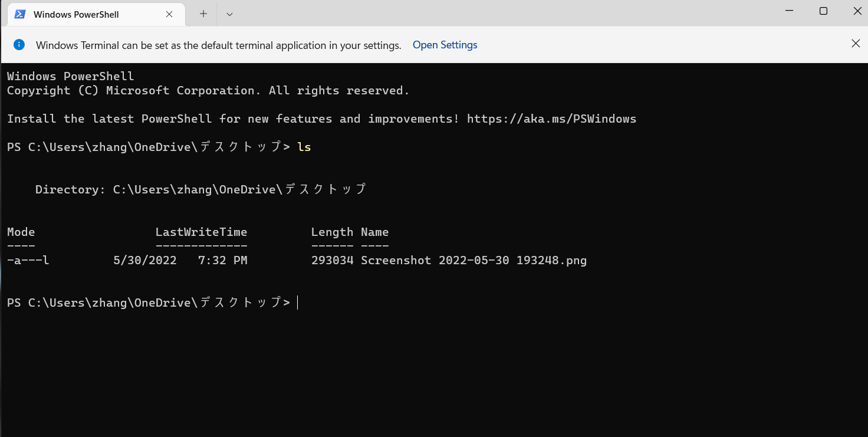Click the PowerShell icon in the tab
The image size is (868, 437).
(x=20, y=14)
